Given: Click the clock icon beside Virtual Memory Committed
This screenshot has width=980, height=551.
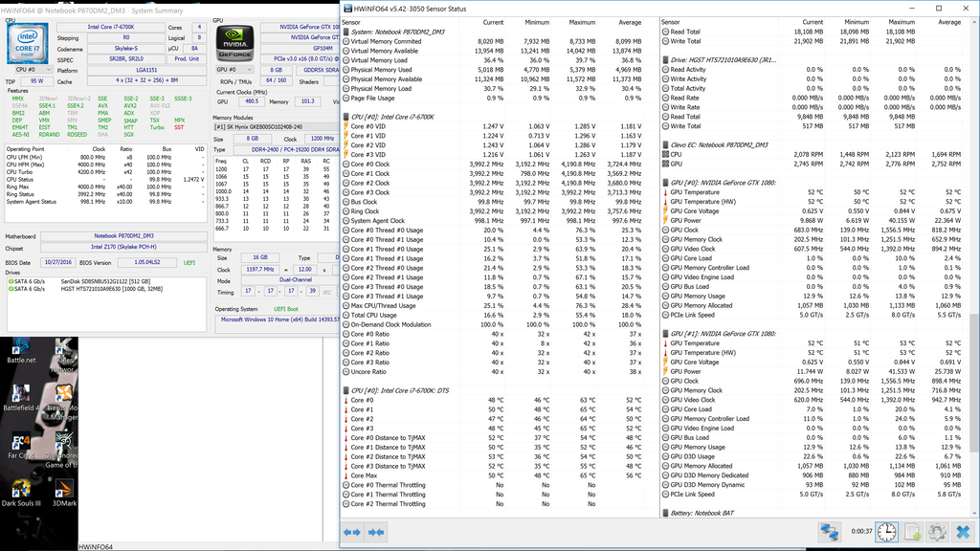Looking at the screenshot, I should (x=345, y=41).
